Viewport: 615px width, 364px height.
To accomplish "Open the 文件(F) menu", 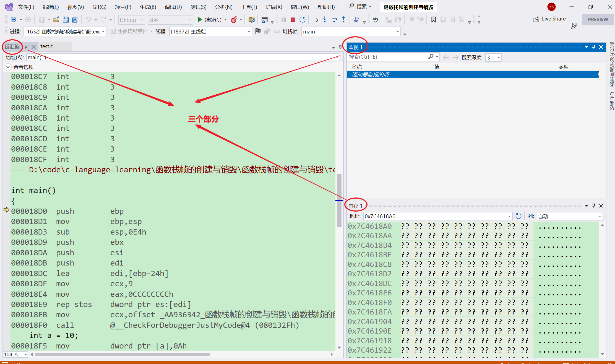I will coord(26,7).
